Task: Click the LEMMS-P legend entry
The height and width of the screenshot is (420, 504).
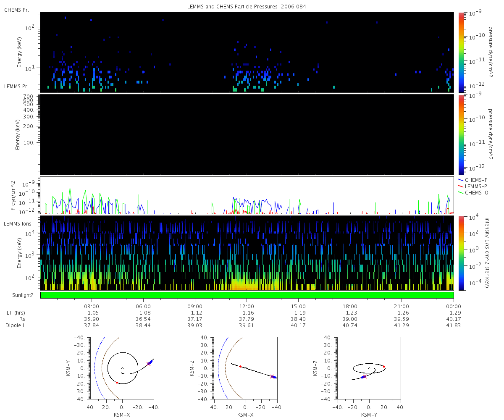Action: (473, 186)
